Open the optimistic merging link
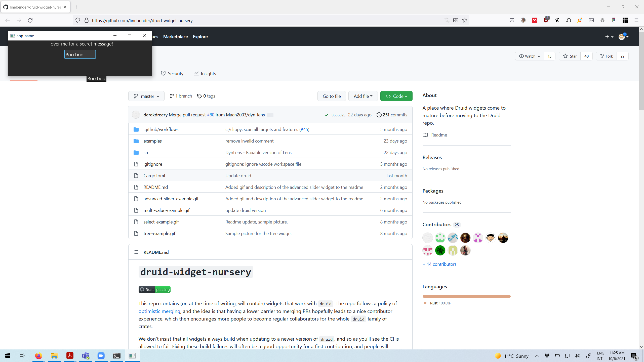This screenshot has height=362, width=644. pos(159,311)
